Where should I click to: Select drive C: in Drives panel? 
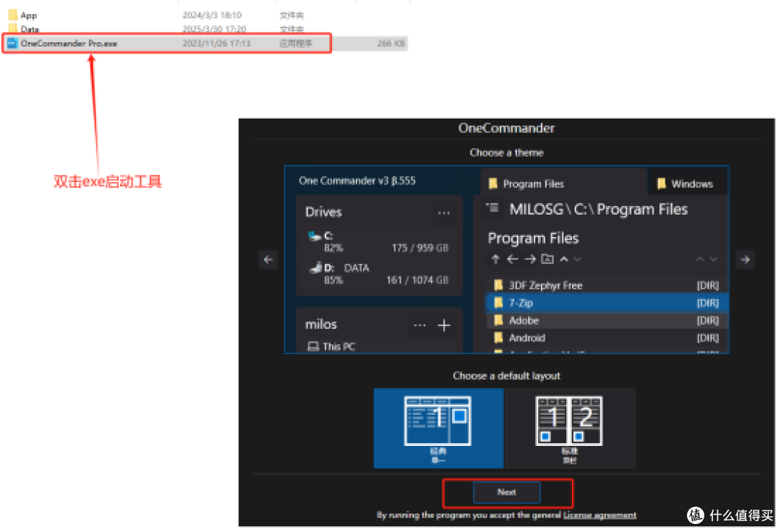tap(378, 241)
